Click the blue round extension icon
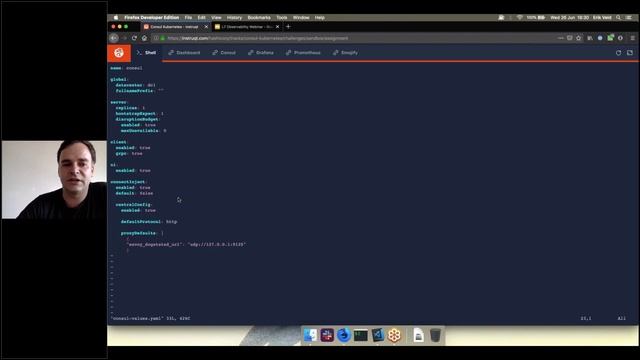Viewport: 640px width, 360px height. point(600,38)
